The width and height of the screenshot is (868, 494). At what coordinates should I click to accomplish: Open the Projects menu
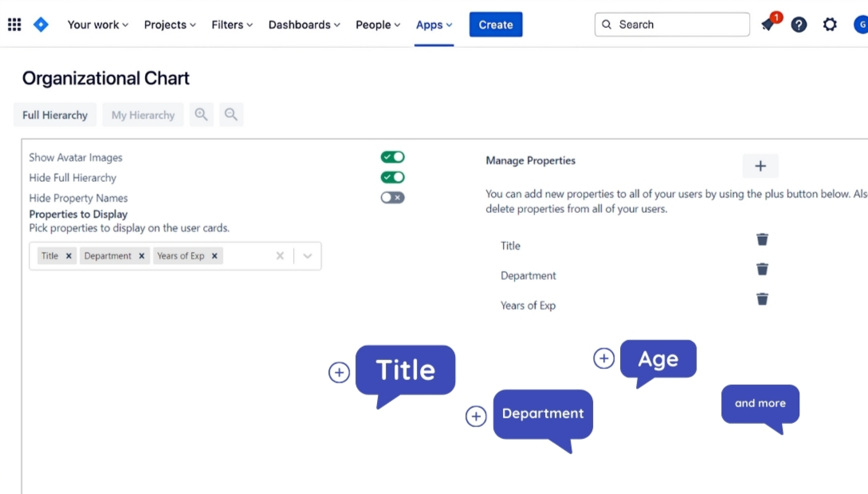(169, 25)
